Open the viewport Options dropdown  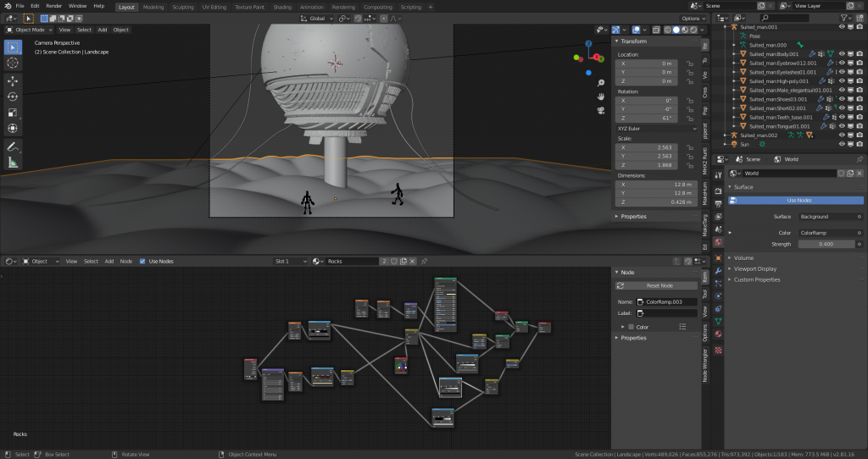coord(693,19)
